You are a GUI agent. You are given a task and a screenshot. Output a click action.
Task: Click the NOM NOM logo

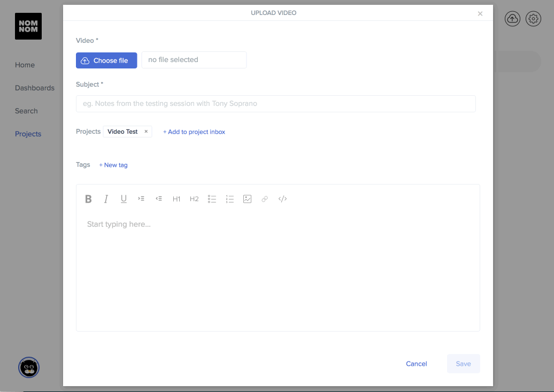pyautogui.click(x=28, y=26)
